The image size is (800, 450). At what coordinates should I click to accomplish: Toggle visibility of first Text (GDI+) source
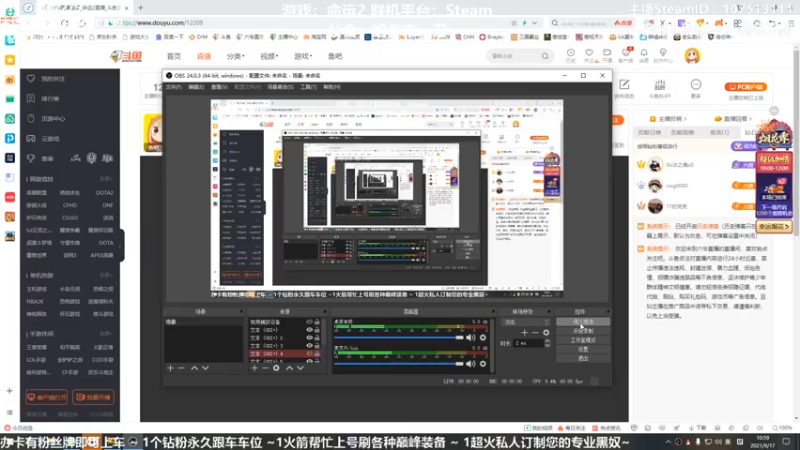(x=309, y=330)
